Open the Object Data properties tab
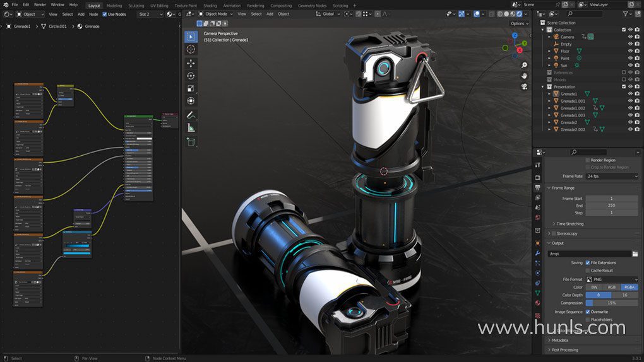 (x=538, y=293)
